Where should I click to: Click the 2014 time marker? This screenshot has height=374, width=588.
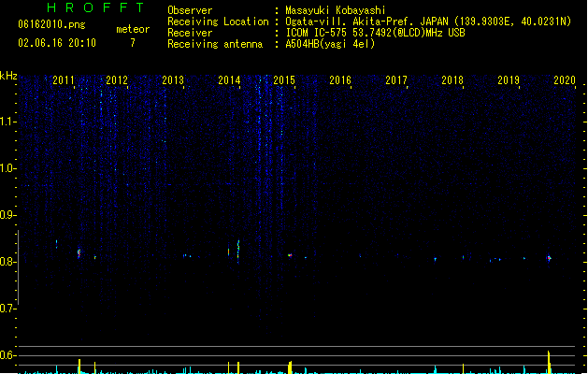(x=229, y=80)
